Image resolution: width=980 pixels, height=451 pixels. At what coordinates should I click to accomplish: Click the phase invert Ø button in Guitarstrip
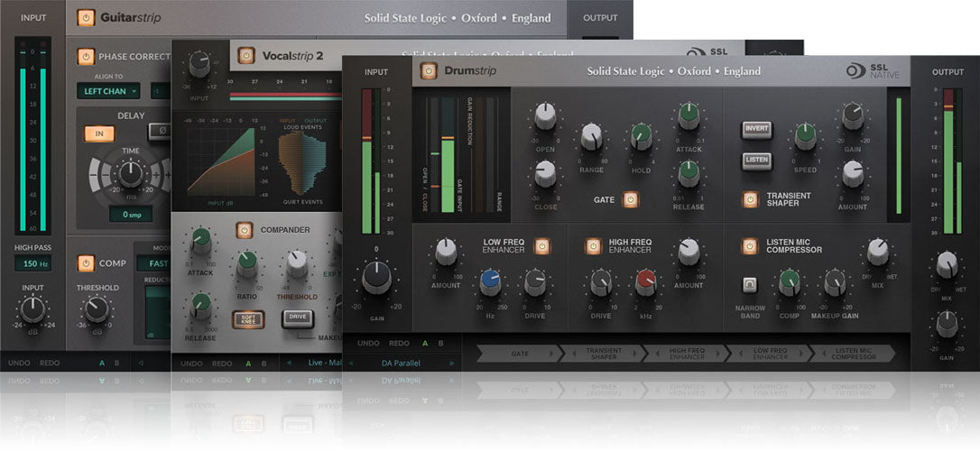click(160, 132)
